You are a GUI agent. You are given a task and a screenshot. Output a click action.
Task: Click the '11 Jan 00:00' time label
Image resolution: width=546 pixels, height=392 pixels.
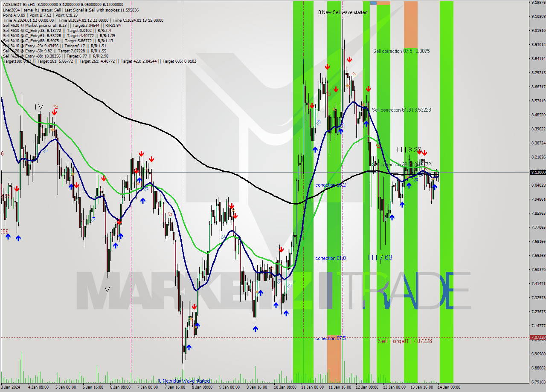(312, 387)
